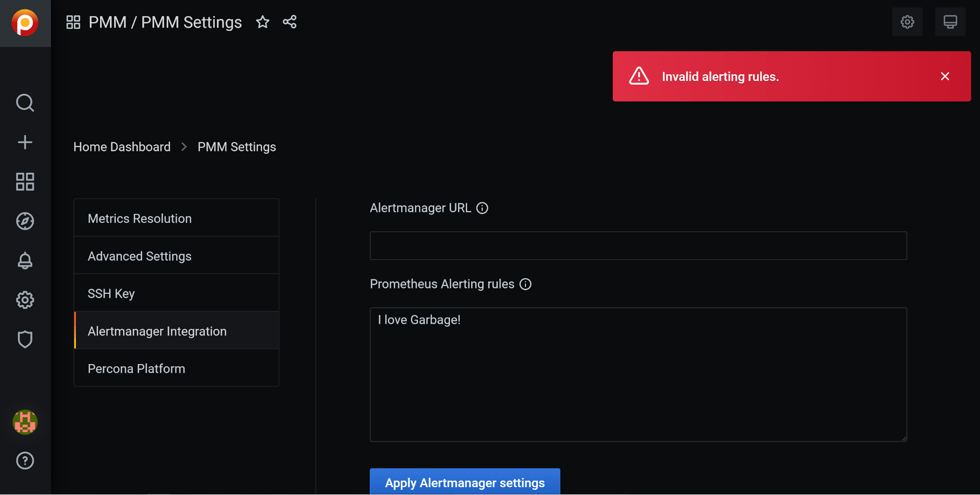Share the dashboard via share icon
This screenshot has width=980, height=495.
tap(290, 22)
